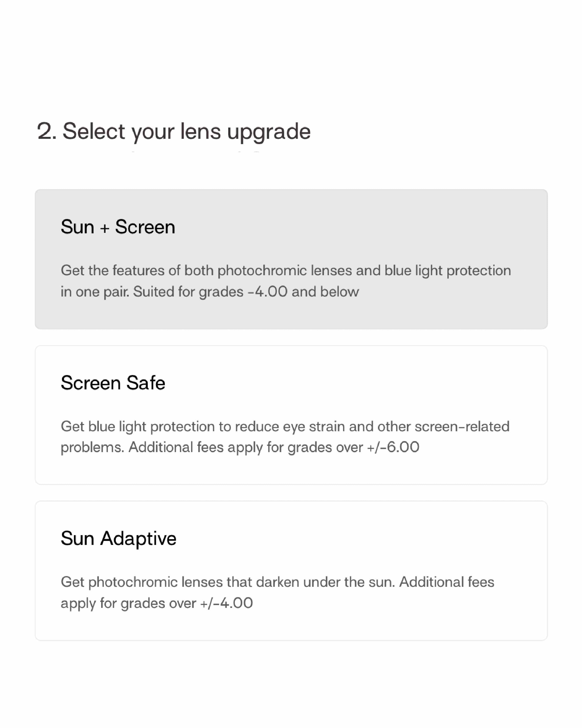Viewport: 582px width, 728px height.
Task: Click the Sun Adaptive description text
Action: (x=277, y=593)
